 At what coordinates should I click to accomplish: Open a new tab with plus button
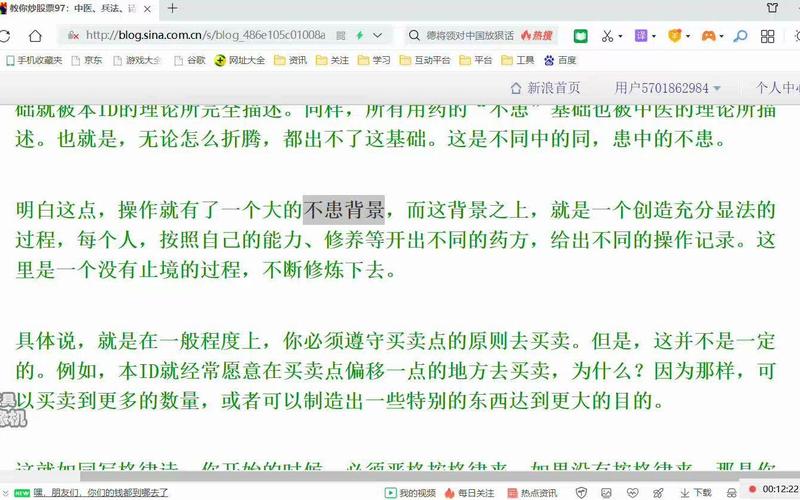click(x=172, y=8)
